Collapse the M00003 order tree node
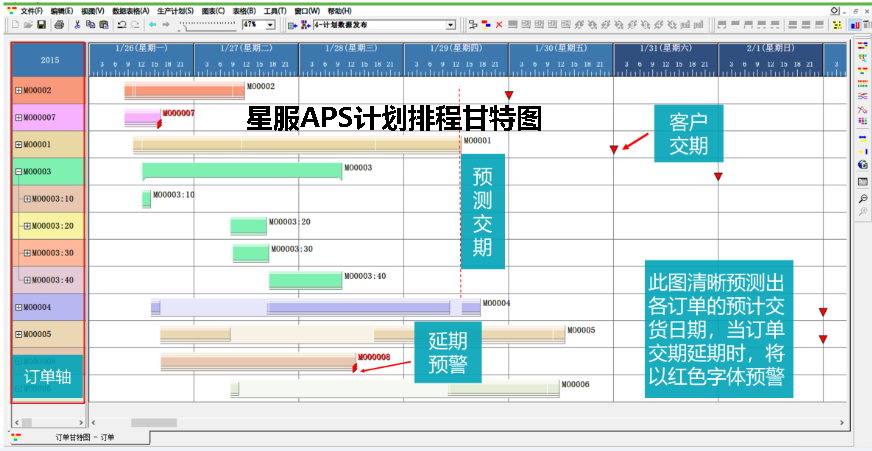The height and width of the screenshot is (451, 872). [18, 172]
